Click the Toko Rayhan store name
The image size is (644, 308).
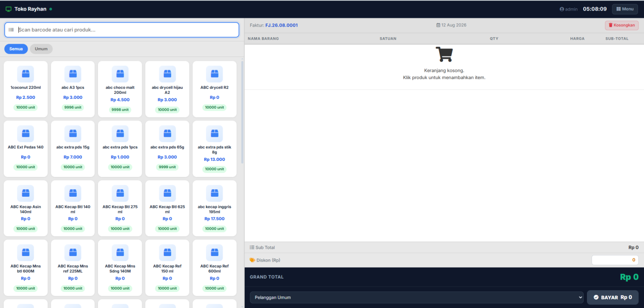click(30, 9)
